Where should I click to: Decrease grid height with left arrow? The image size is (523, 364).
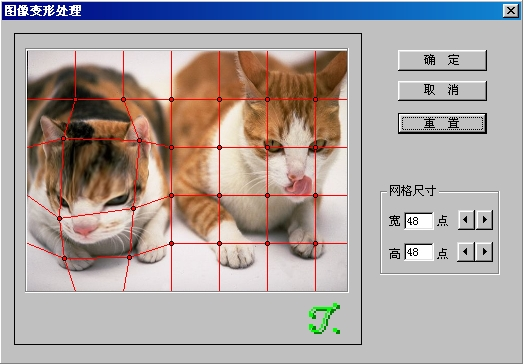coord(466,252)
